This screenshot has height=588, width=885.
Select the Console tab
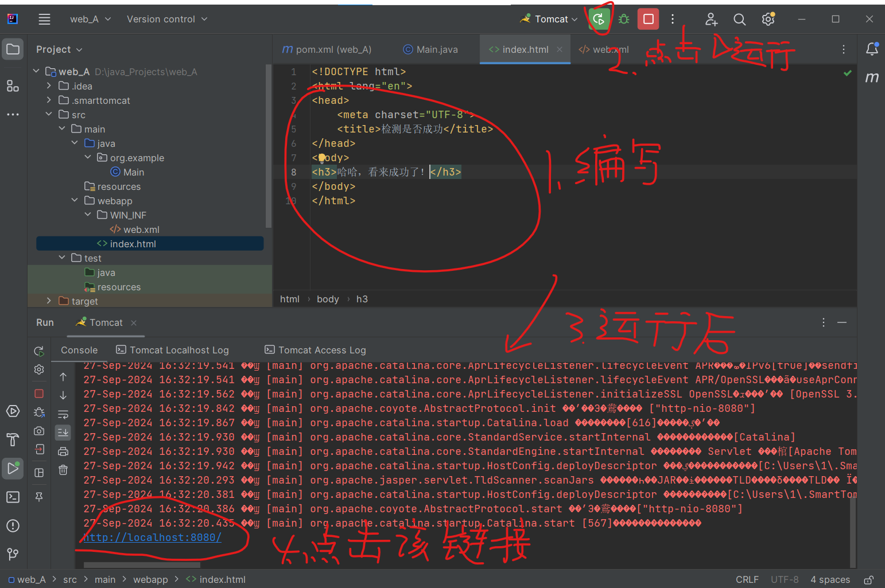79,350
